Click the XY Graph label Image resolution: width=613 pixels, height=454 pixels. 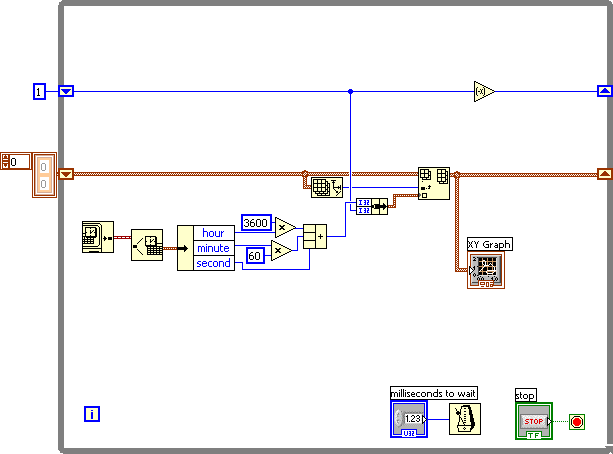(x=490, y=245)
